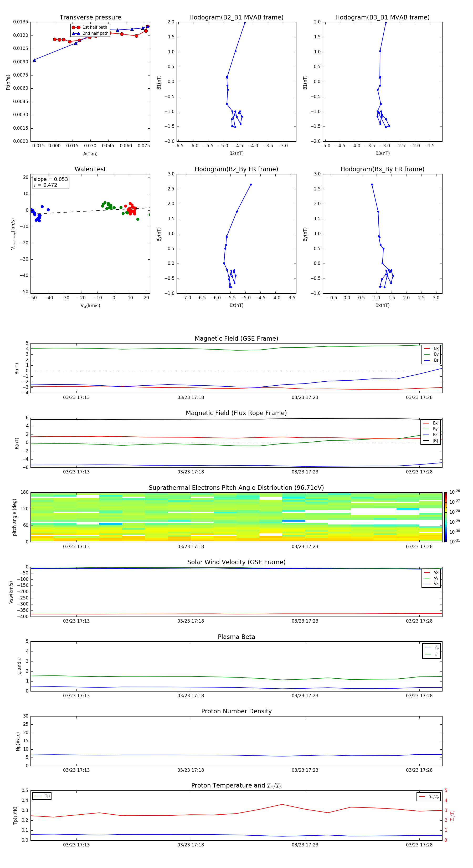Select the Tp legend entry
Image resolution: width=473 pixels, height=868 pixels.
42,796
